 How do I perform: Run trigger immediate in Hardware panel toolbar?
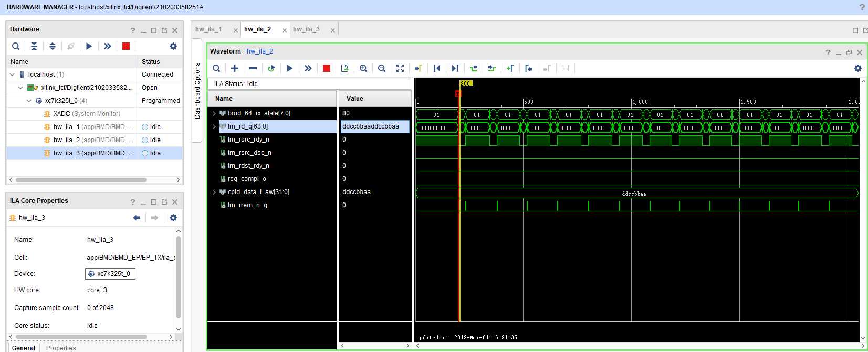[x=108, y=46]
